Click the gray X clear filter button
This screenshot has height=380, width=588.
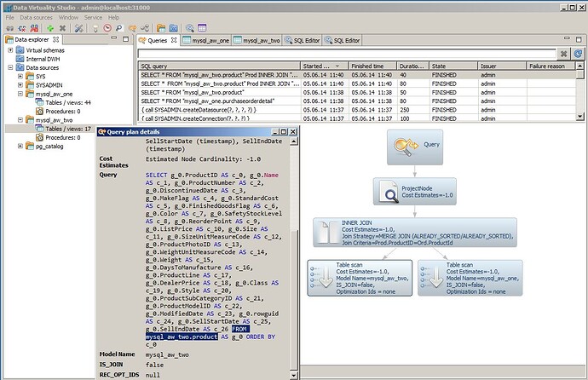(x=563, y=54)
